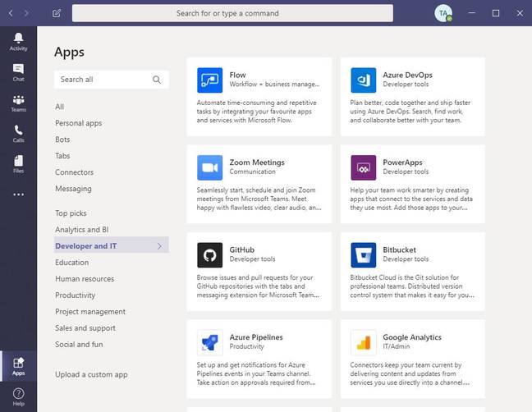Select Developer and IT category label
Screen dimensions: 532x412
(86, 246)
